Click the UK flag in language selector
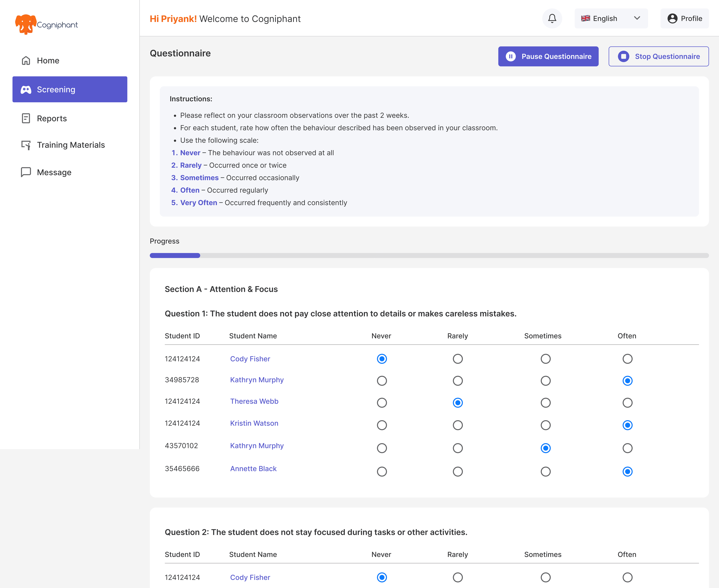 click(x=586, y=19)
